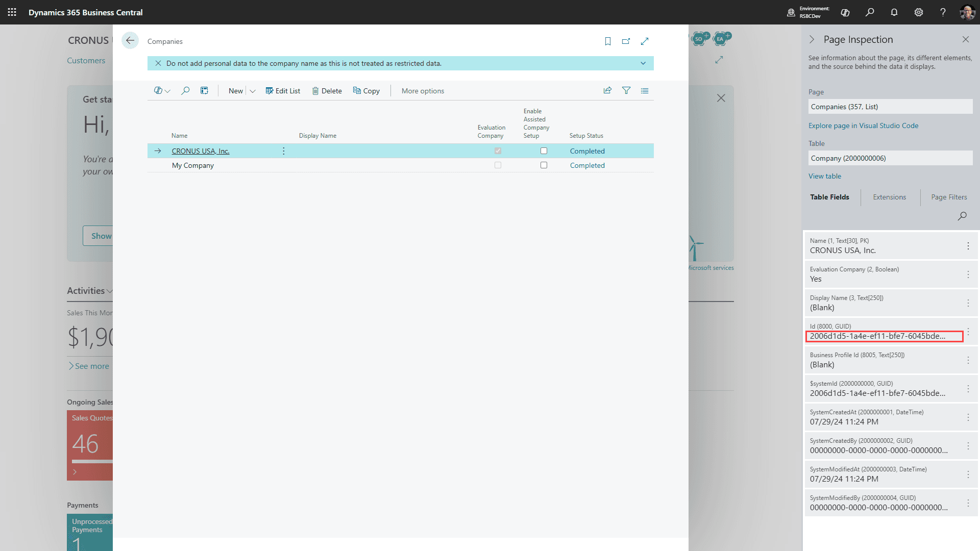The image size is (980, 551).
Task: Switch to the Extensions tab
Action: [889, 197]
